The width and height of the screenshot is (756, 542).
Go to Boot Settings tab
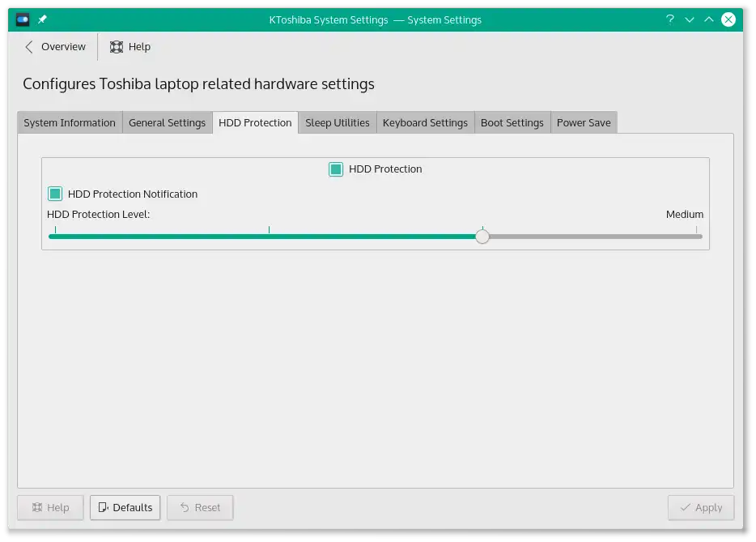point(512,122)
